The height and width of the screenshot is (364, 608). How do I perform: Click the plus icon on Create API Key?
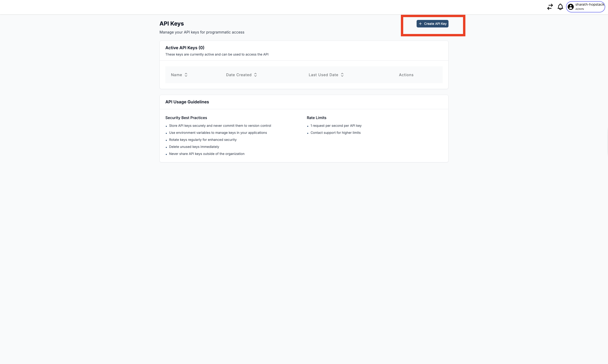click(420, 24)
